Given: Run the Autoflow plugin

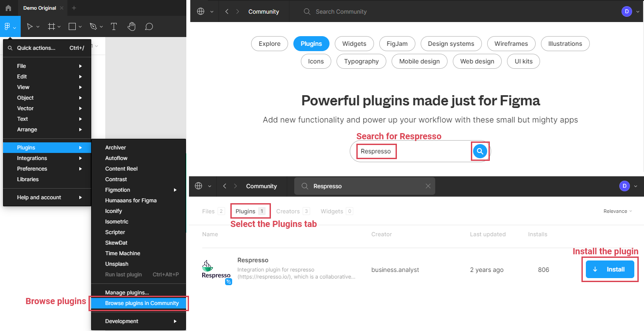Looking at the screenshot, I should click(139, 158).
